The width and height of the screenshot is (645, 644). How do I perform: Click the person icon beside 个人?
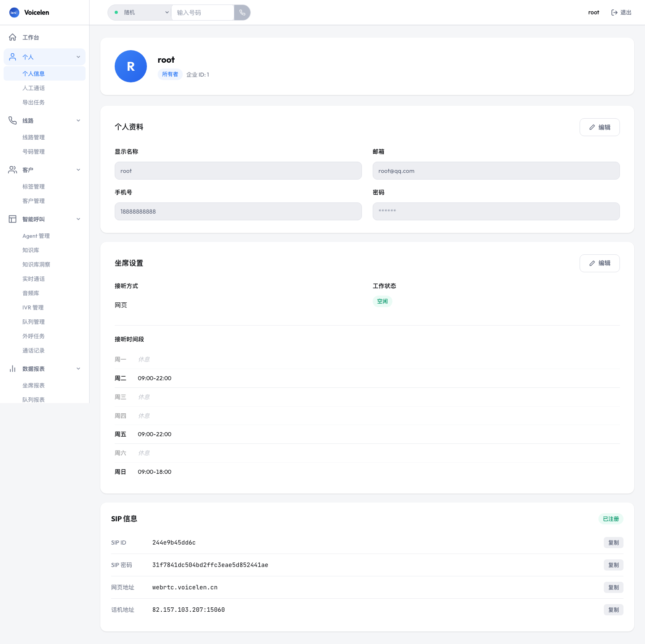click(13, 57)
